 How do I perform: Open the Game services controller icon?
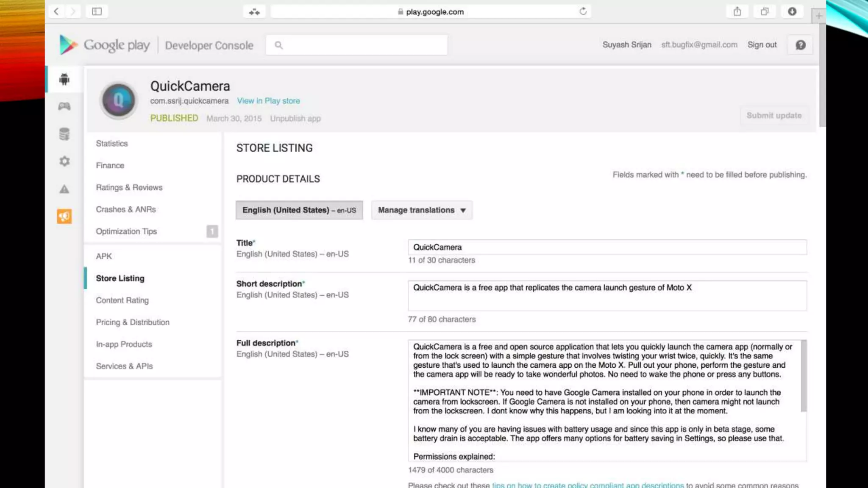[x=64, y=106]
